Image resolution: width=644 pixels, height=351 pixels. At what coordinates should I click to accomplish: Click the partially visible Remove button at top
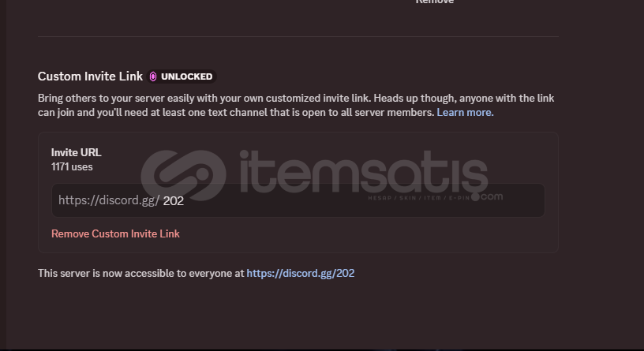click(x=435, y=2)
